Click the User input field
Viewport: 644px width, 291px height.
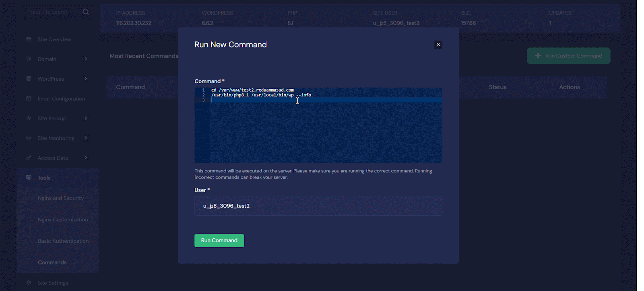[x=318, y=206]
